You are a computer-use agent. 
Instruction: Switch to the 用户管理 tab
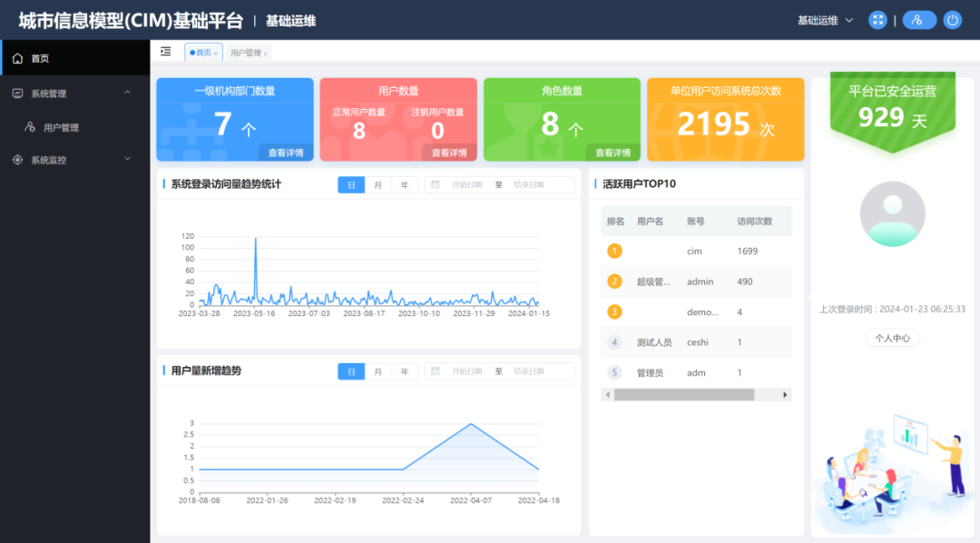(246, 53)
